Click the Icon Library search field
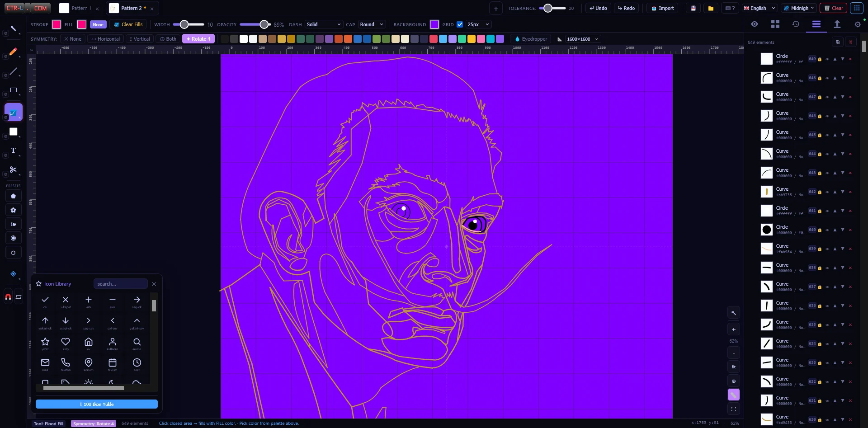Image resolution: width=868 pixels, height=428 pixels. [x=120, y=284]
